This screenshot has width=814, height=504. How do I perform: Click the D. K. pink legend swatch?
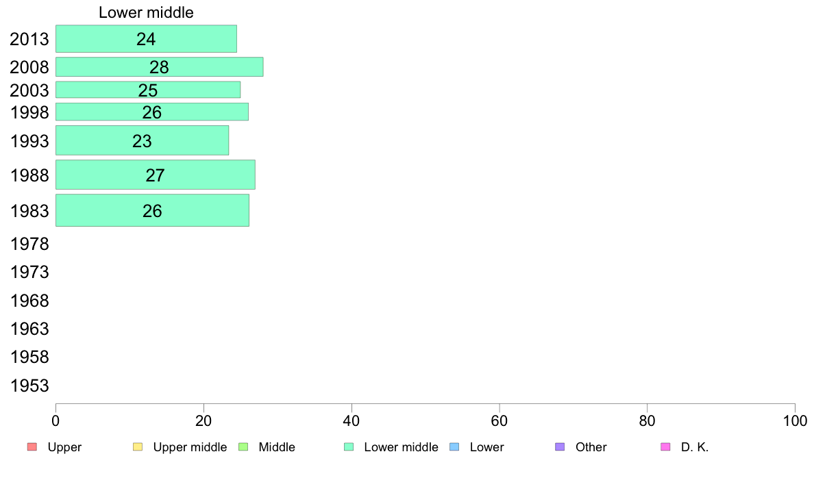click(x=665, y=447)
